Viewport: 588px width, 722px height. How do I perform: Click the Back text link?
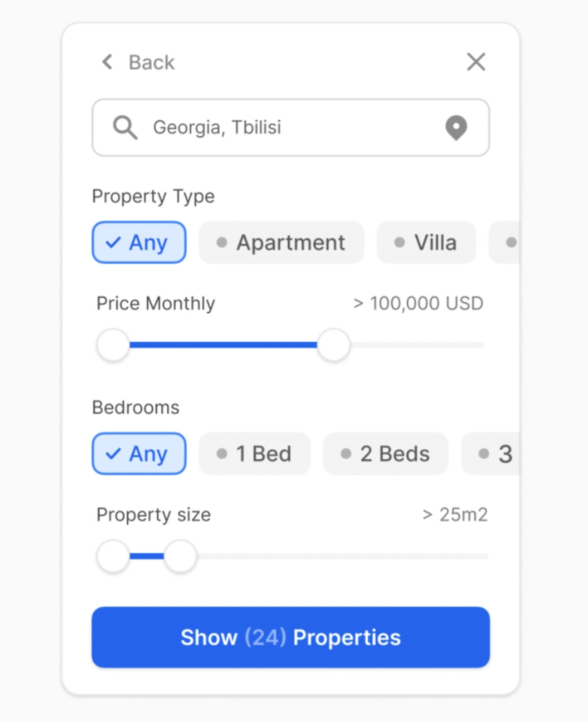(x=151, y=62)
